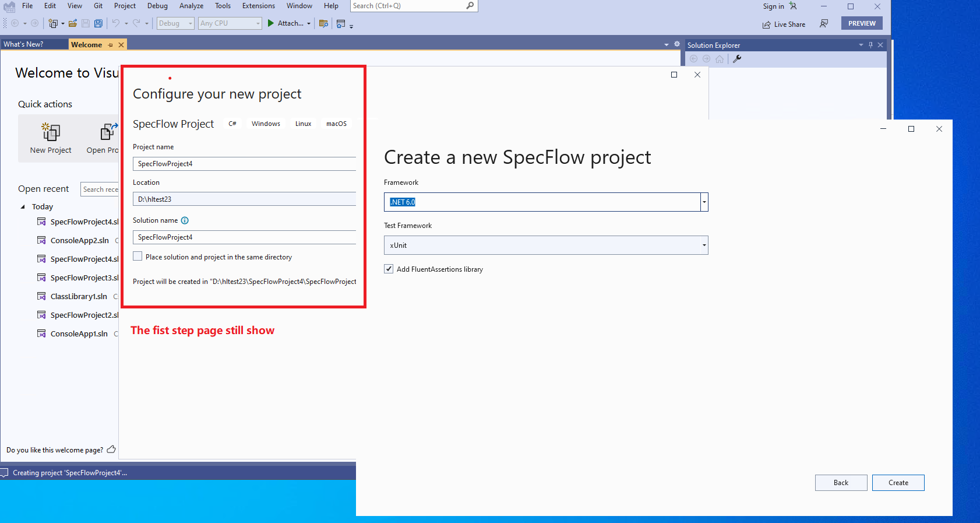Image resolution: width=980 pixels, height=523 pixels.
Task: Click the New Project toolbar icon
Action: click(x=53, y=23)
